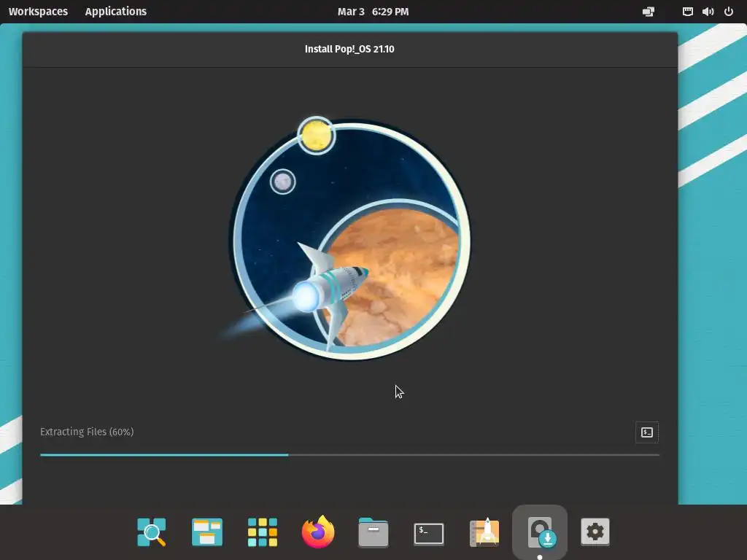
Task: Show the installer terminal log output
Action: coord(647,432)
